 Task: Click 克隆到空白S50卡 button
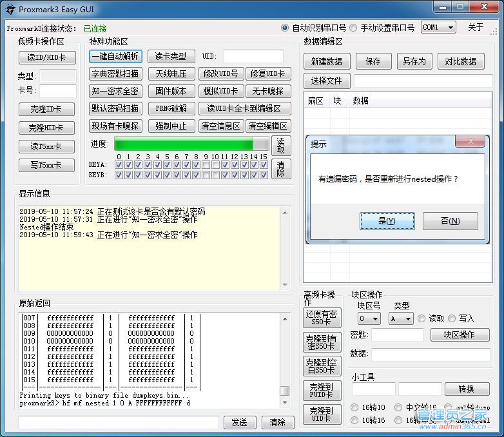click(x=322, y=366)
